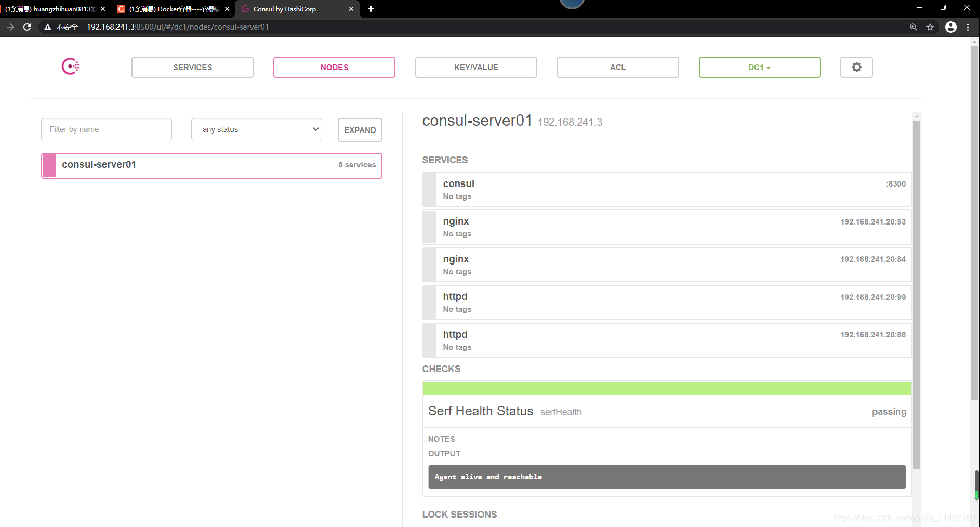Click the scroll-up arrow of detail panel
This screenshot has height=527, width=980.
click(x=917, y=116)
